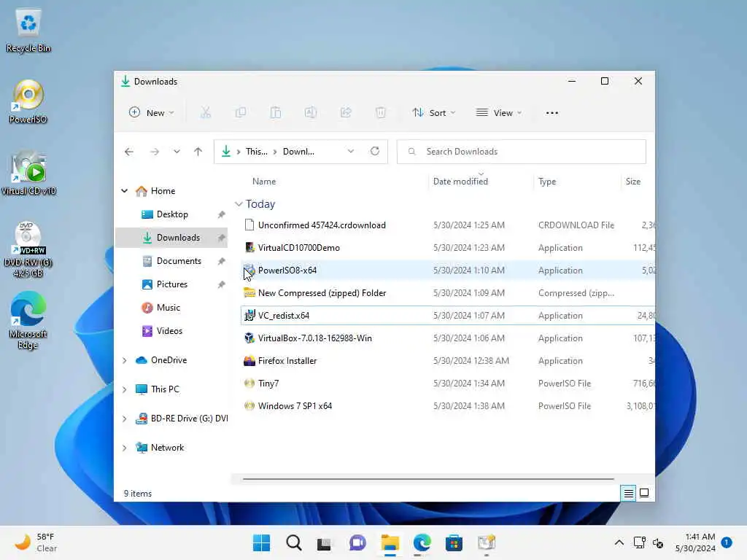
Task: Select Videos in navigation pane
Action: pyautogui.click(x=172, y=331)
